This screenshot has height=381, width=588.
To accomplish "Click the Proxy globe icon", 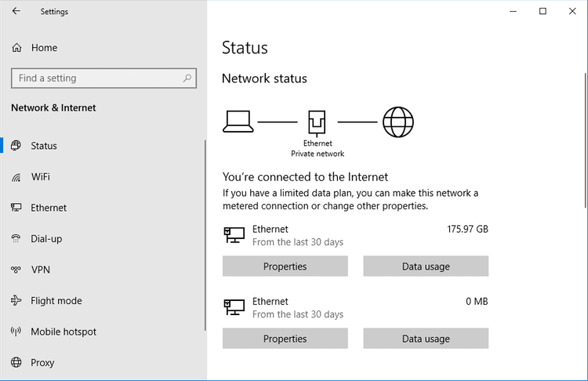I will pos(16,363).
